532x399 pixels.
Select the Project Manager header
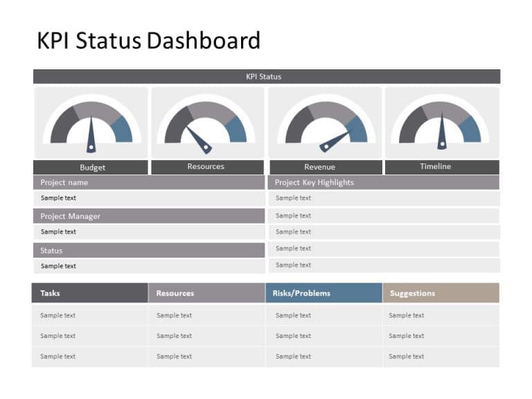(149, 216)
